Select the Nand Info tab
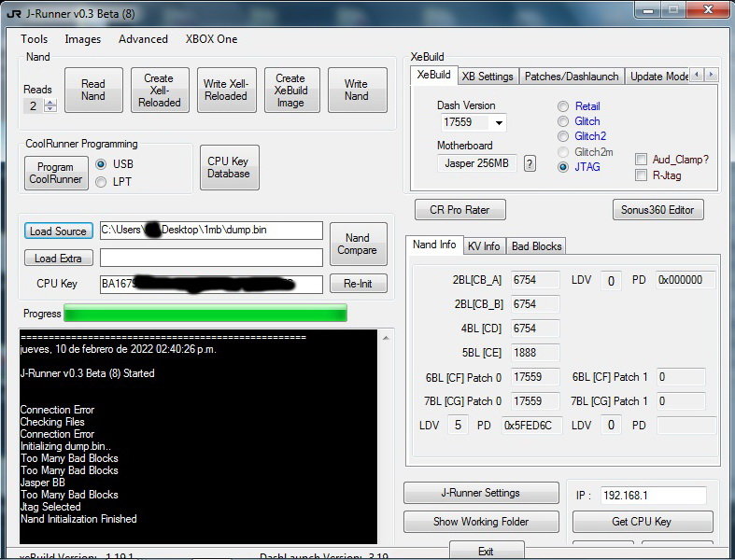This screenshot has height=560, width=735. click(434, 245)
